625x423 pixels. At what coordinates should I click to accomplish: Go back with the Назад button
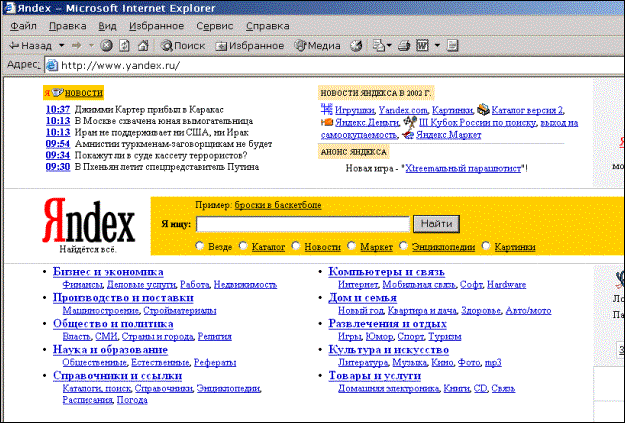pyautogui.click(x=31, y=46)
